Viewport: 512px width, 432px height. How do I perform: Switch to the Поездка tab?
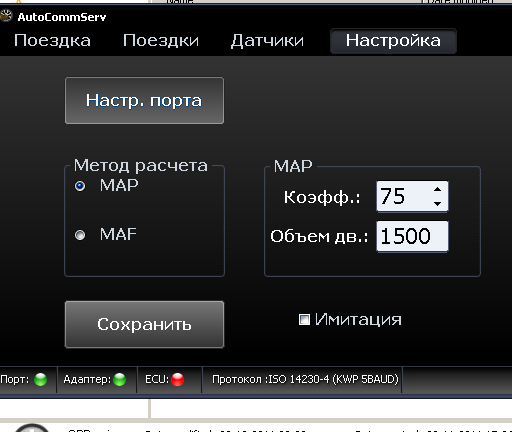click(x=52, y=41)
